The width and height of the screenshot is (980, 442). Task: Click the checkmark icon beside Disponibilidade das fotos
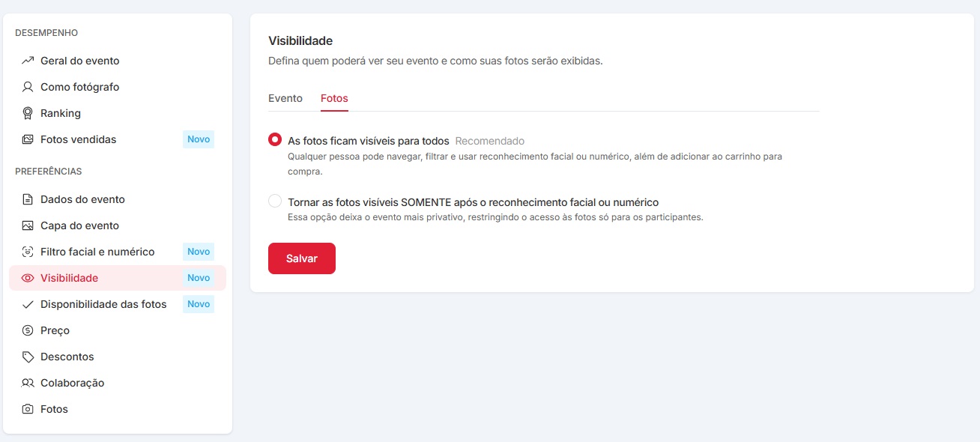(28, 304)
